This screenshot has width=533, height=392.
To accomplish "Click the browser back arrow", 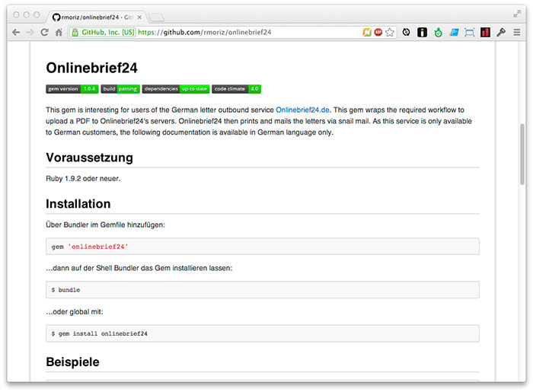I will pos(16,33).
